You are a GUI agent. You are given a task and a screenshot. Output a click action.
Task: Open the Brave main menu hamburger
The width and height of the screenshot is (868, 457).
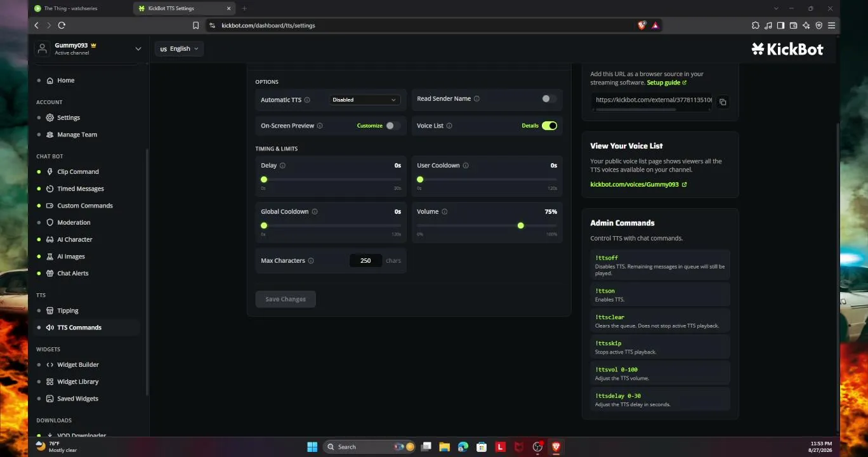tap(831, 25)
